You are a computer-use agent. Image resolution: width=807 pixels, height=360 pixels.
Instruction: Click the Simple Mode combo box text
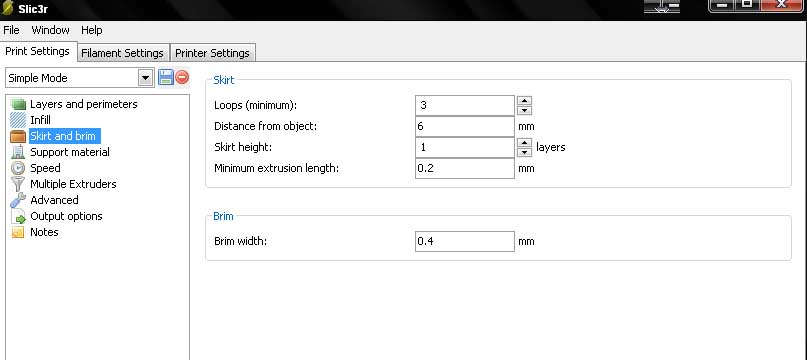tap(38, 78)
